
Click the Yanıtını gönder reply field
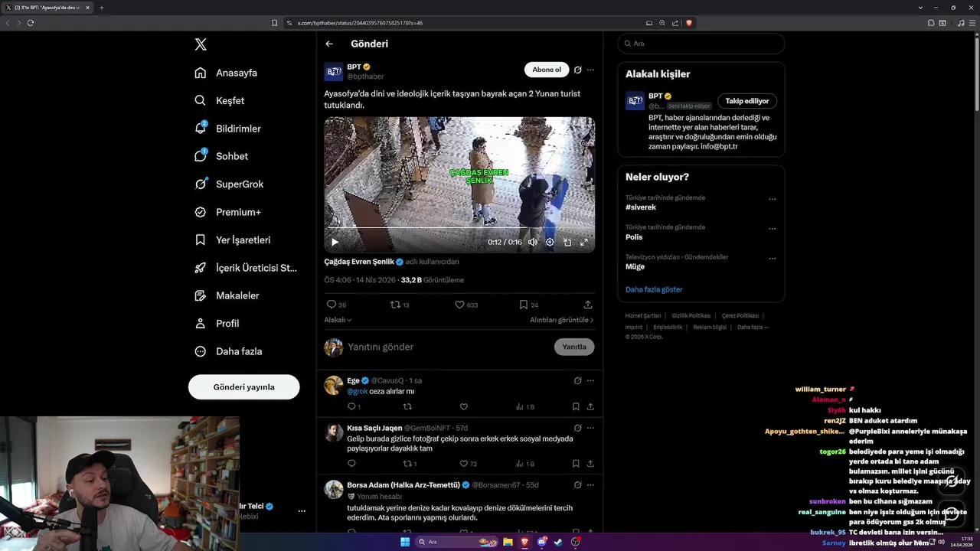click(446, 347)
